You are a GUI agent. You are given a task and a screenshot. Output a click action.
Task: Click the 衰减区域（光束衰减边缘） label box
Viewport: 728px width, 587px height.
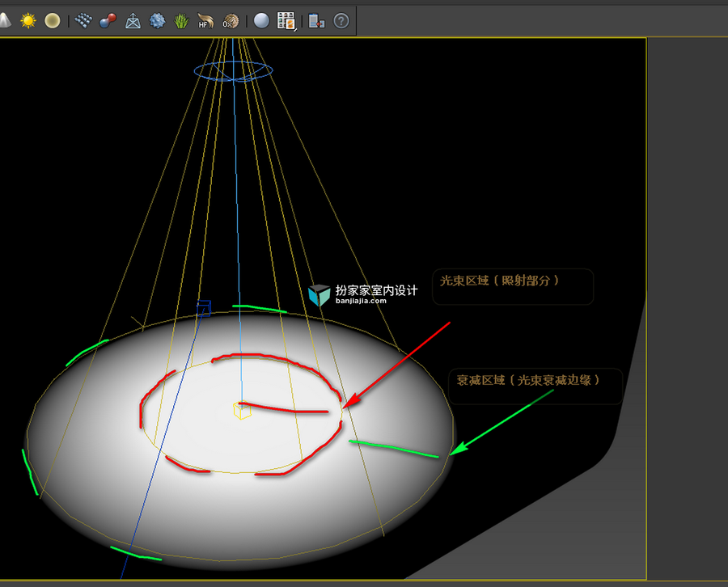[x=535, y=386]
